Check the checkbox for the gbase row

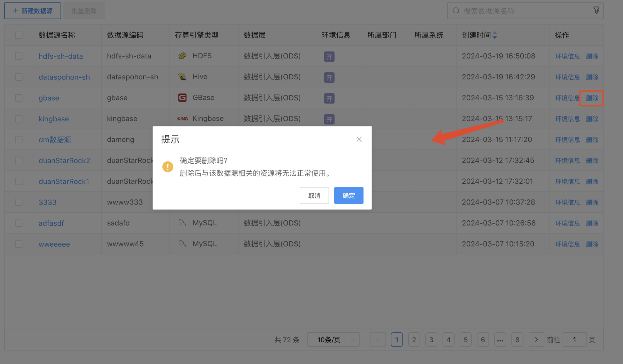pyautogui.click(x=19, y=98)
